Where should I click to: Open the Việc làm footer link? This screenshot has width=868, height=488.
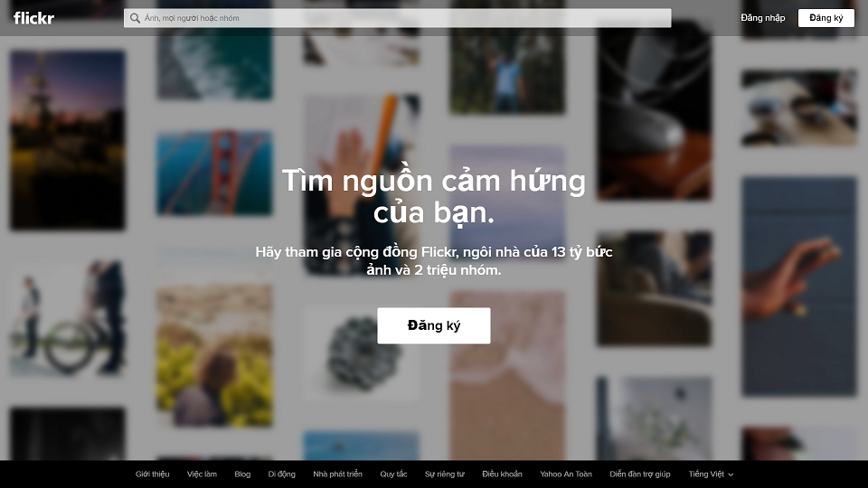click(202, 474)
